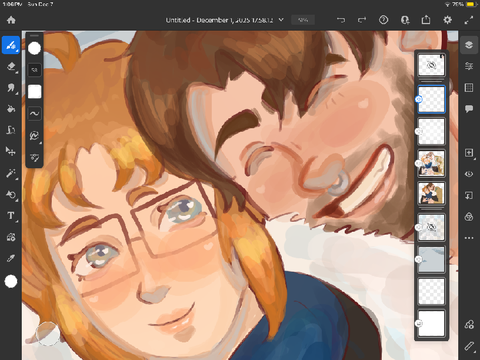
Task: Adjust the brush size value 58
Action: [x=34, y=70]
